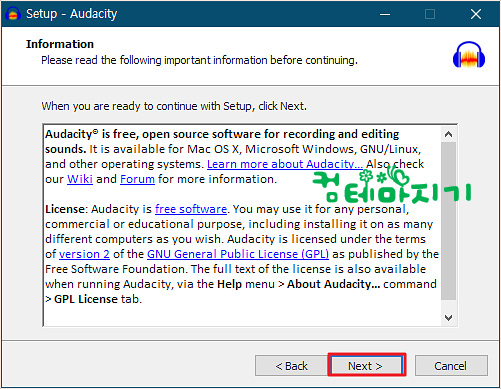Go back with the Back button

pyautogui.click(x=291, y=366)
